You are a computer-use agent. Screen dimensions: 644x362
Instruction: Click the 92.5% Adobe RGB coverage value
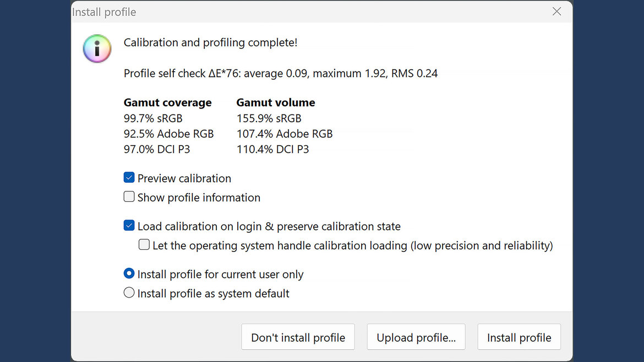[168, 134]
